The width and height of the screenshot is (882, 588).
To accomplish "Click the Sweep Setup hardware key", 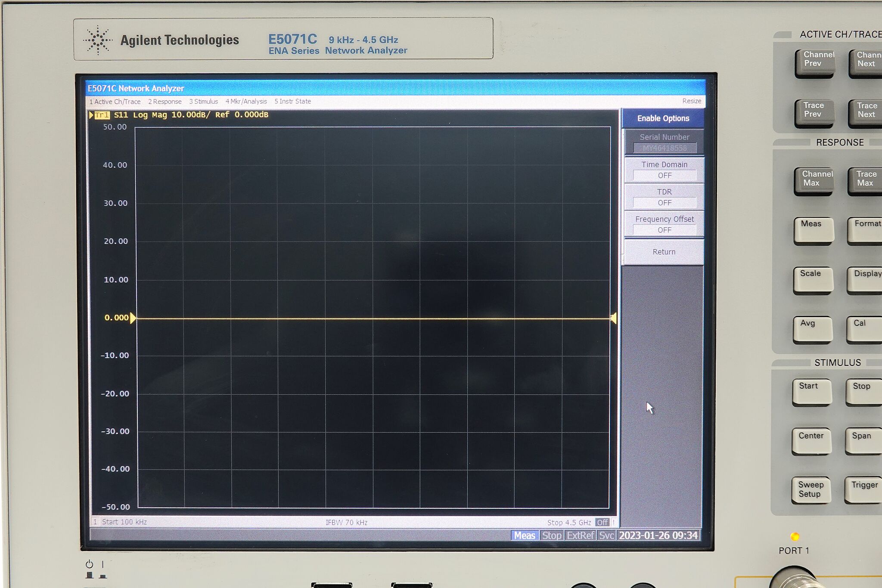I will pyautogui.click(x=811, y=490).
